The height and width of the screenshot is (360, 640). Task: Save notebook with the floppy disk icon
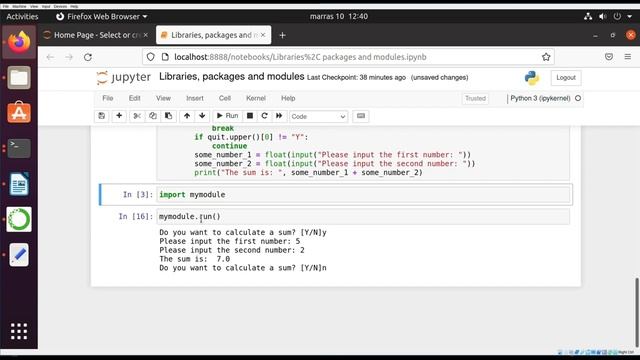click(x=102, y=116)
